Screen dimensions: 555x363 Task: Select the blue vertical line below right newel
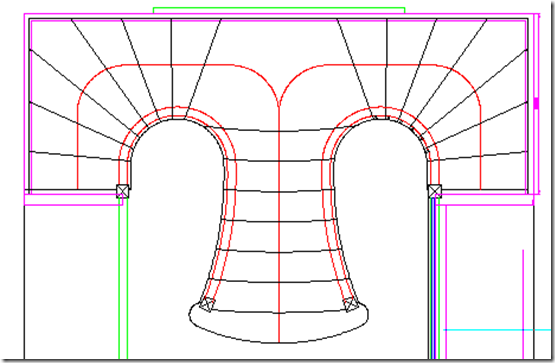pos(434,279)
